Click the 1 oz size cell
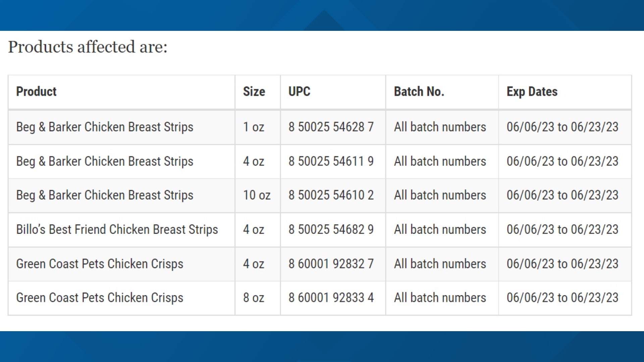Image resolution: width=644 pixels, height=362 pixels. pyautogui.click(x=254, y=127)
